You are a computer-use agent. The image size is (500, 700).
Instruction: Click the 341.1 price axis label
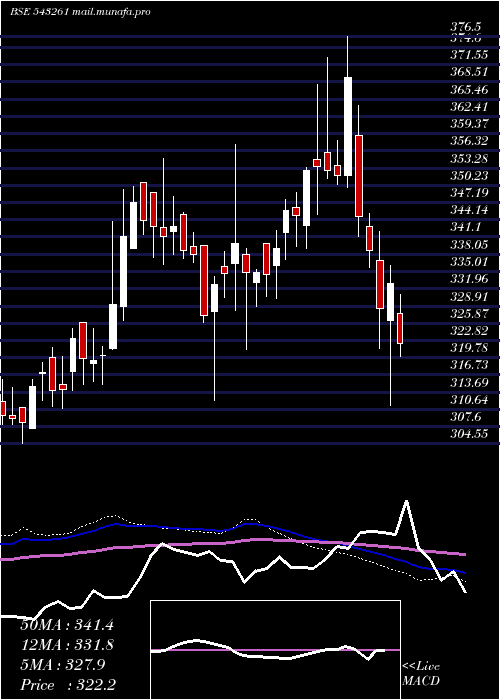point(466,227)
